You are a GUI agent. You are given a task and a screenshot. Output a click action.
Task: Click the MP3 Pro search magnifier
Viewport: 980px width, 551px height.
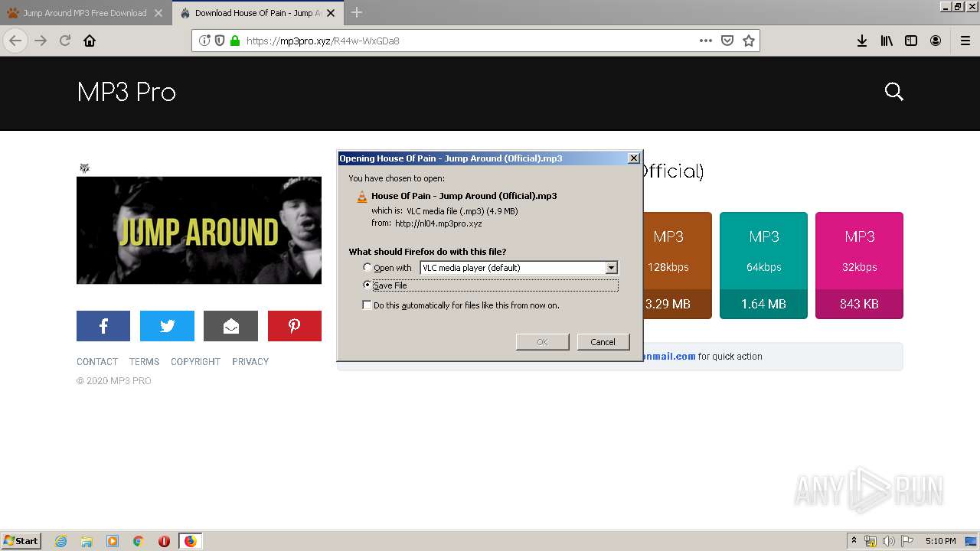tap(894, 92)
